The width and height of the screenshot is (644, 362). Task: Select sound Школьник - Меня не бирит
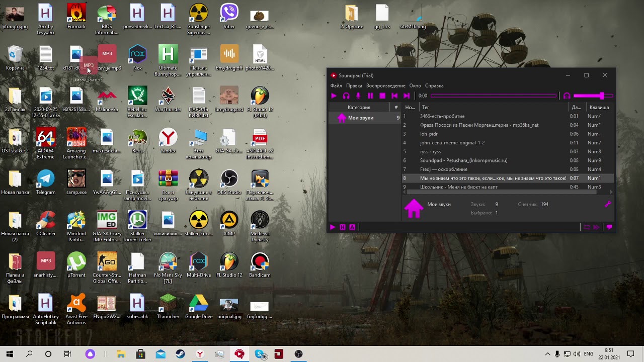508,187
